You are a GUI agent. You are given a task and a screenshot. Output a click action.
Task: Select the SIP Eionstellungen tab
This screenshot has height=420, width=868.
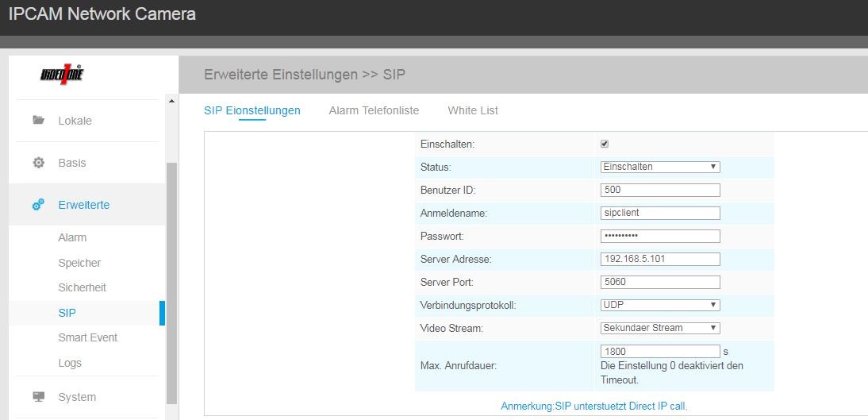tap(252, 110)
